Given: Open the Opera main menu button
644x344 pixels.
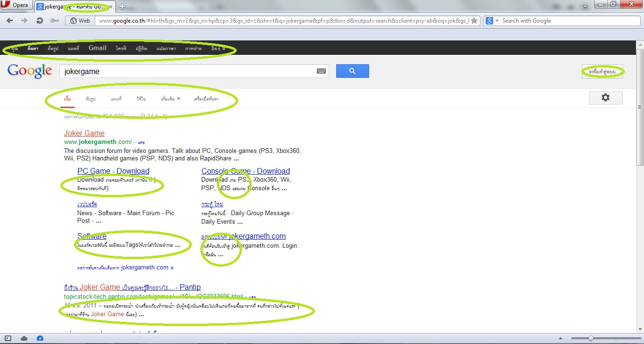Looking at the screenshot, I should pyautogui.click(x=16, y=6).
